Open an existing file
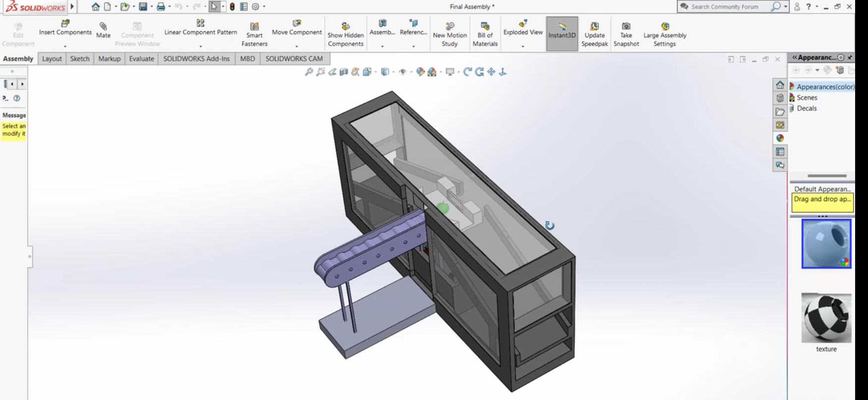The image size is (868, 400). 125,6
